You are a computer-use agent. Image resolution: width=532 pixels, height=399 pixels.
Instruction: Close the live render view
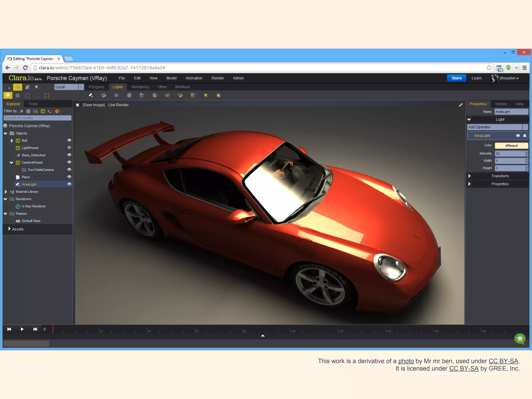coord(77,105)
